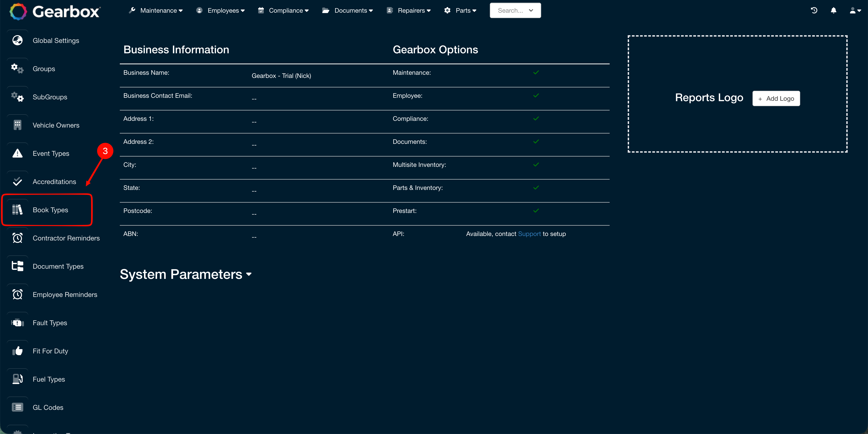Open Fit For Duty thumbs-up icon
This screenshot has height=434, width=868.
(18, 351)
